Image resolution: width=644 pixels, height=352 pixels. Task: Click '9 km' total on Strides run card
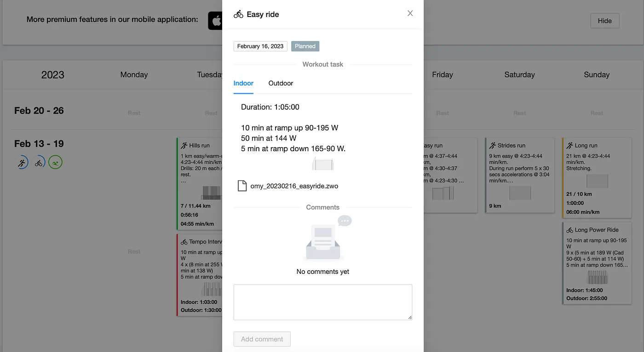point(495,206)
